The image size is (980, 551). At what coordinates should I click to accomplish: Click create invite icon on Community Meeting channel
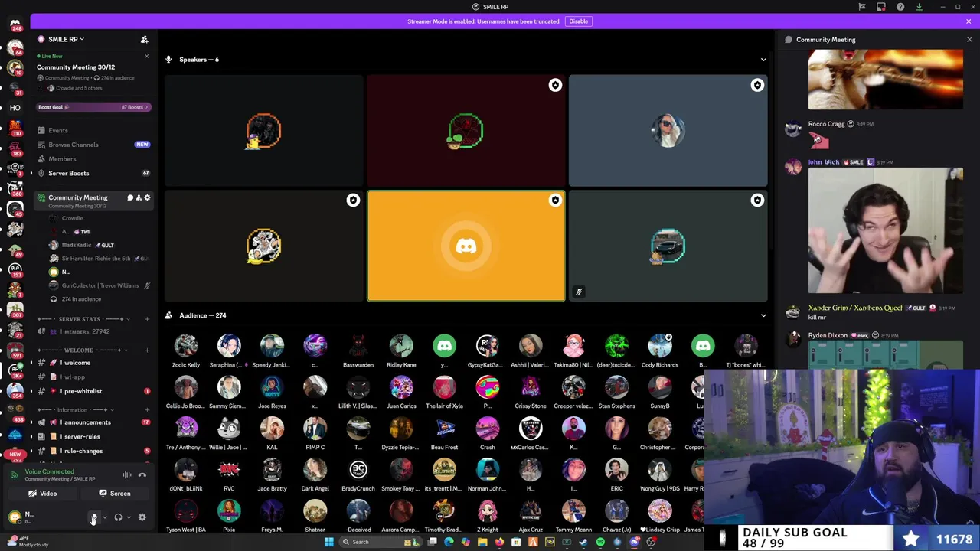point(139,197)
